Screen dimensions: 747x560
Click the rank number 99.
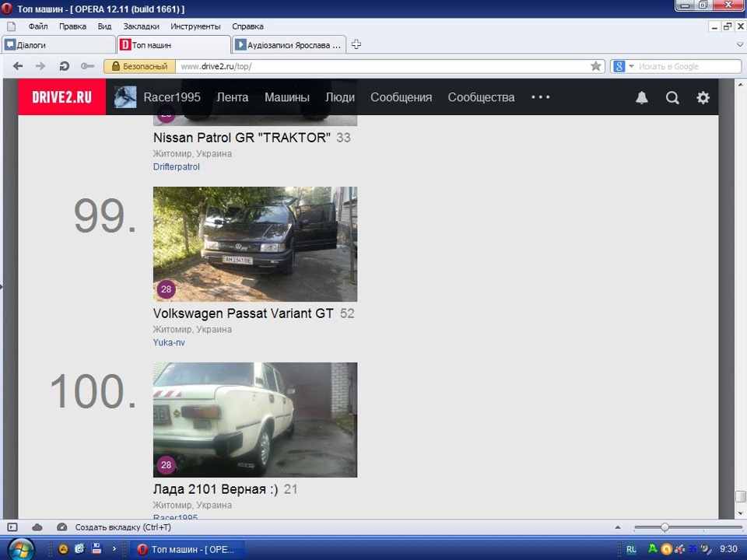(x=105, y=215)
